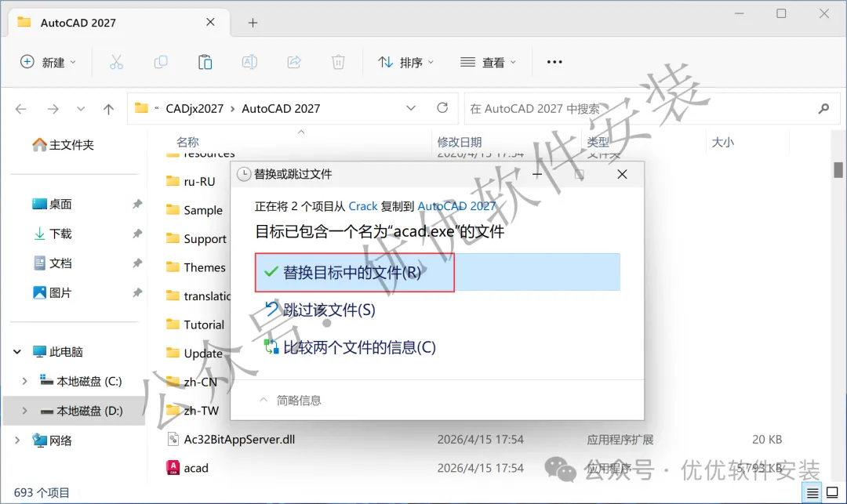The image size is (847, 504).
Task: Select the Ac32BitAppServer.dll file icon
Action: click(173, 439)
